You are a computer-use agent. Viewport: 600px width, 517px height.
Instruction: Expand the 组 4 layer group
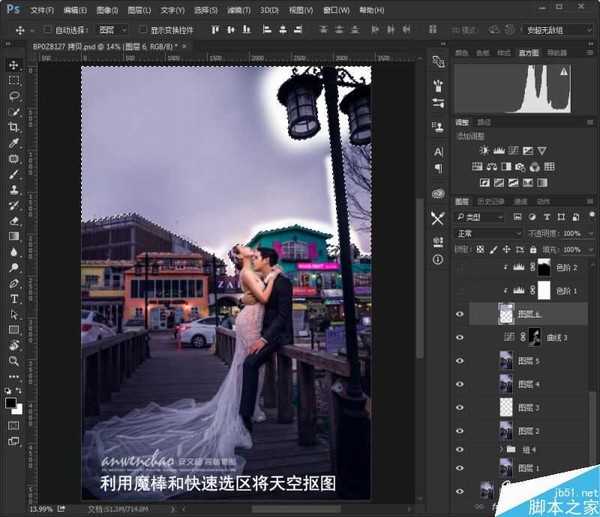click(503, 451)
